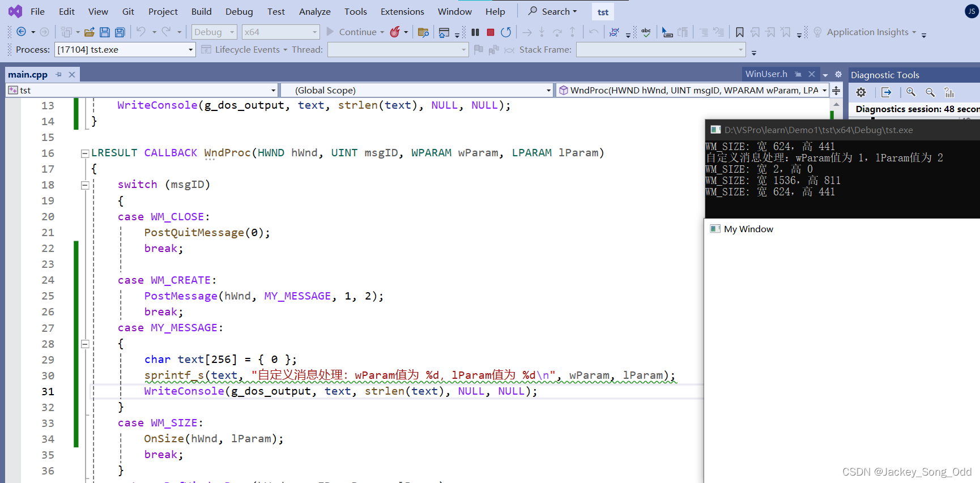Open the File menu

tap(37, 11)
